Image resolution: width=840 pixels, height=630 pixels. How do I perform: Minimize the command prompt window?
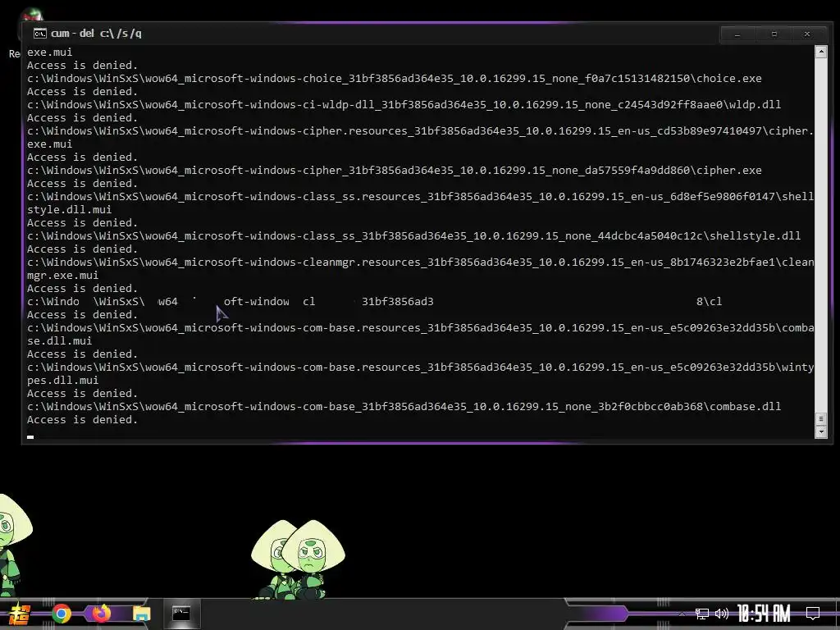pyautogui.click(x=737, y=34)
